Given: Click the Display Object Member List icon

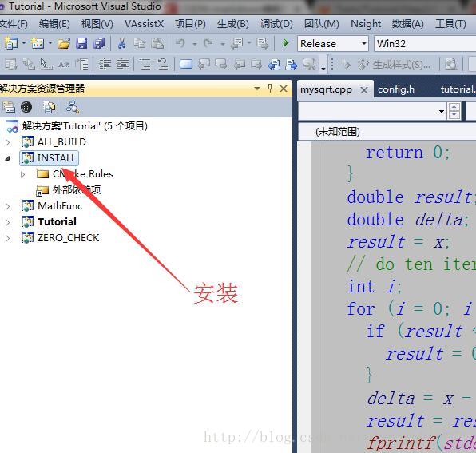Looking at the screenshot, I should click(x=11, y=64).
